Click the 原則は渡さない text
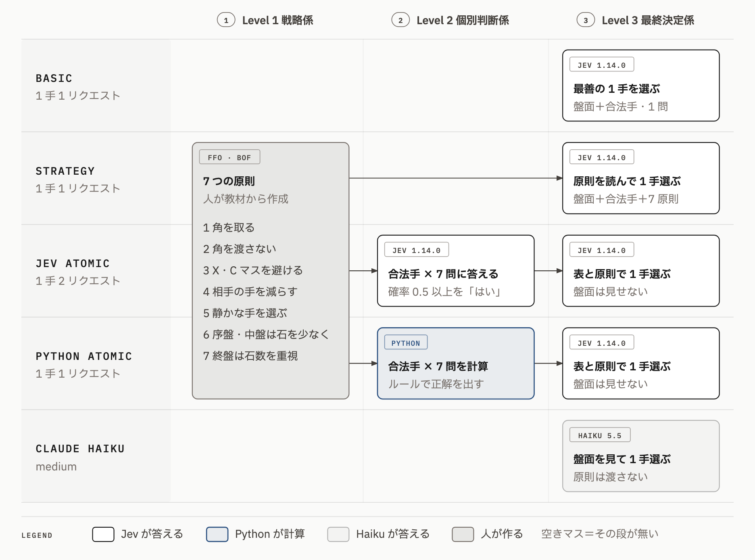 [x=611, y=477]
